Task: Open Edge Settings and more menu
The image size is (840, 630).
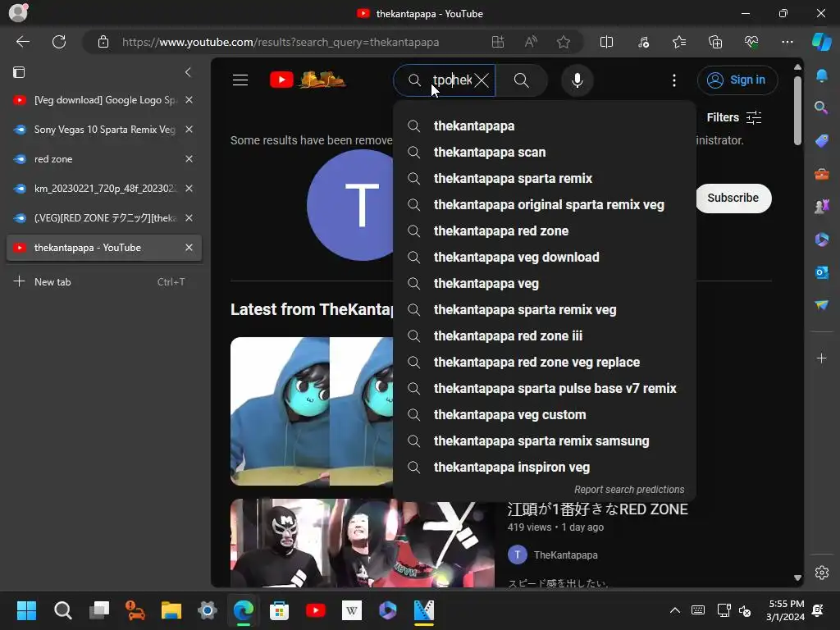Action: [787, 42]
